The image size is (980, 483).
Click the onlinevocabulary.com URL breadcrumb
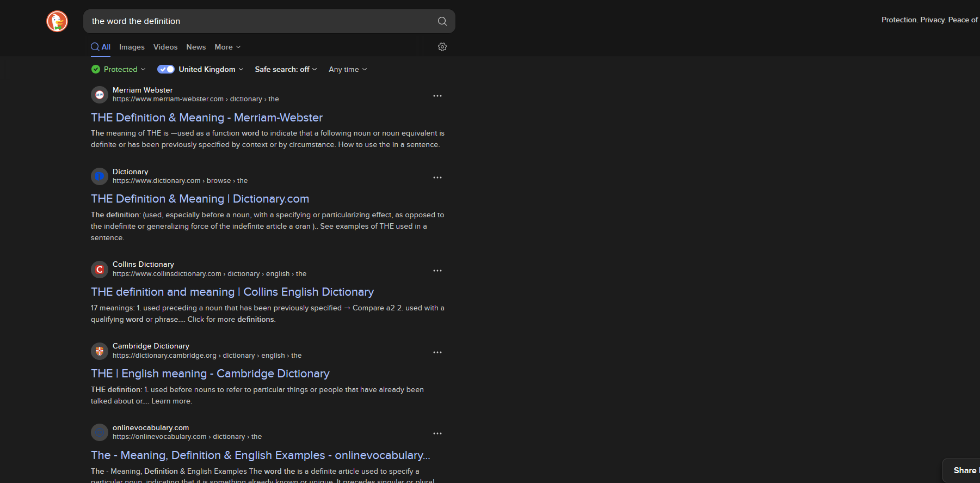[x=187, y=437]
